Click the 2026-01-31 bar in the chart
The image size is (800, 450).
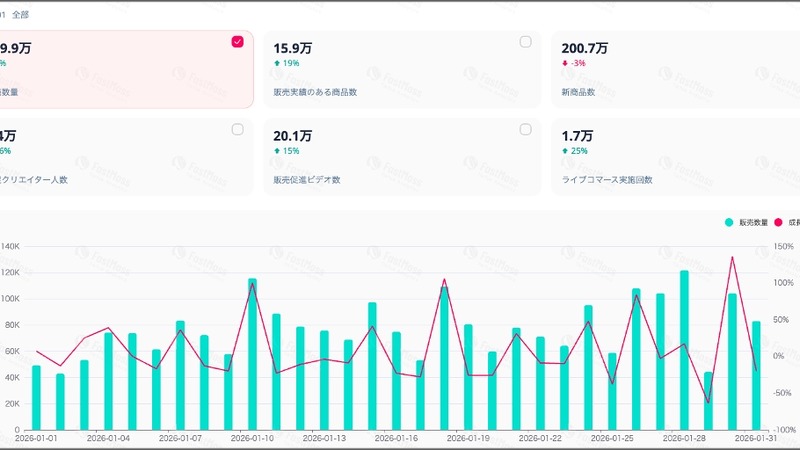pos(756,376)
